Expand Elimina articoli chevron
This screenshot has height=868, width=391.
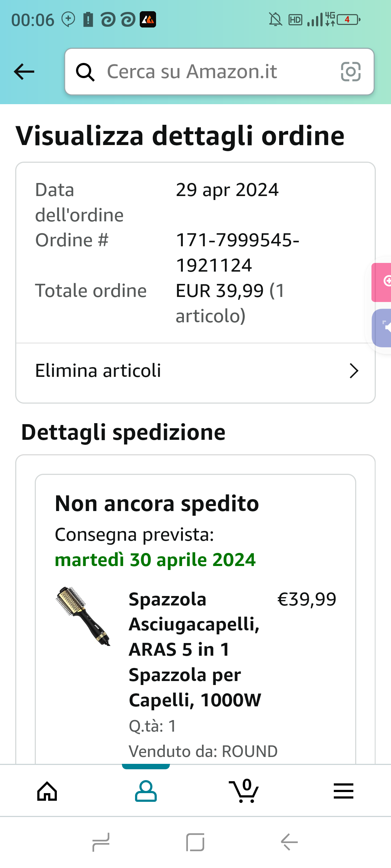click(354, 371)
